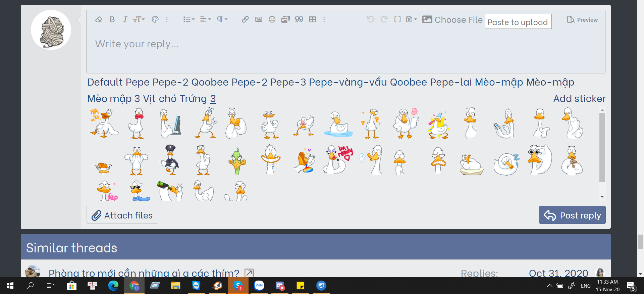Choose the duck with question marks sticker
The image size is (644, 294).
pos(372,123)
